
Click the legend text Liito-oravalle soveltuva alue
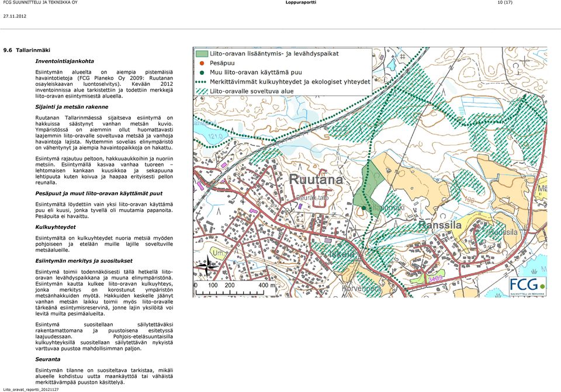(x=251, y=91)
